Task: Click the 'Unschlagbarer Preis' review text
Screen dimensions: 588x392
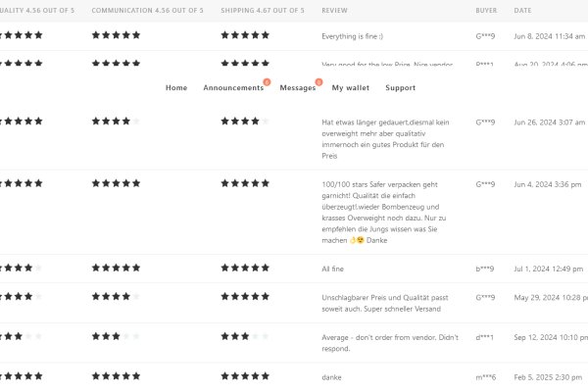Action: 382,303
